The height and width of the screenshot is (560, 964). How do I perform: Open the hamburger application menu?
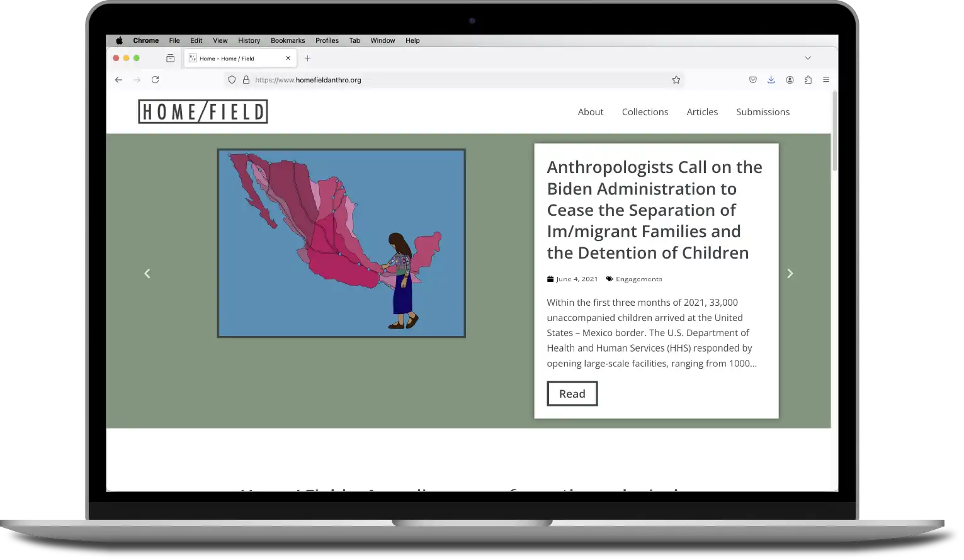coord(826,80)
